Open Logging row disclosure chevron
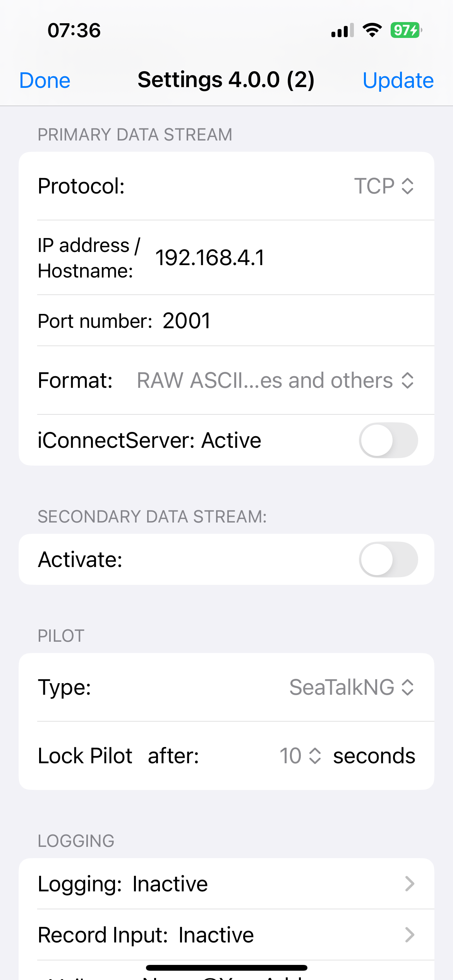 [410, 884]
